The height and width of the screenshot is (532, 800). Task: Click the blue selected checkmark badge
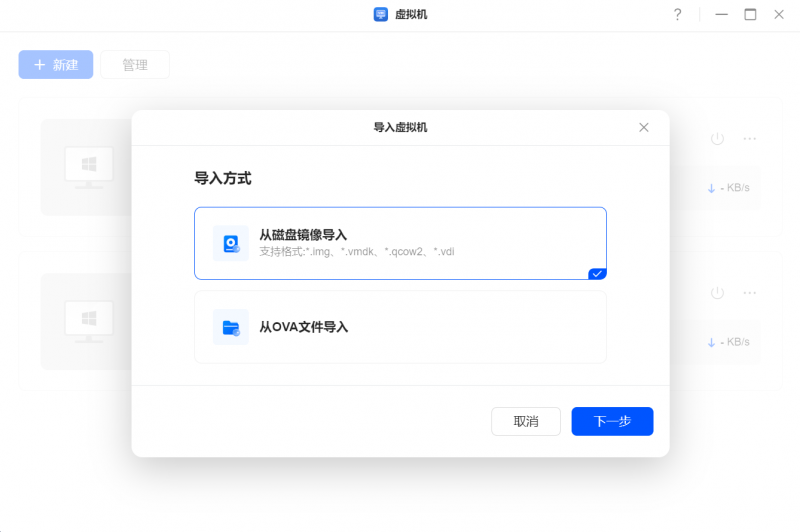[x=597, y=273]
